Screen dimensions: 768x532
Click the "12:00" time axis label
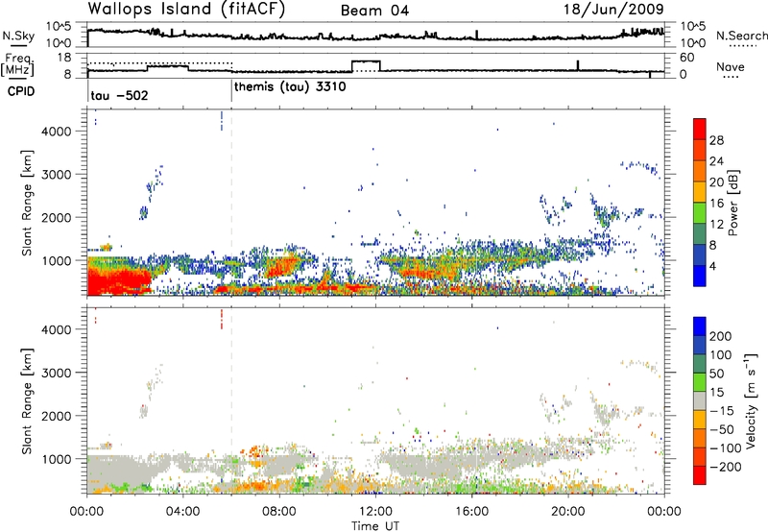pyautogui.click(x=375, y=512)
